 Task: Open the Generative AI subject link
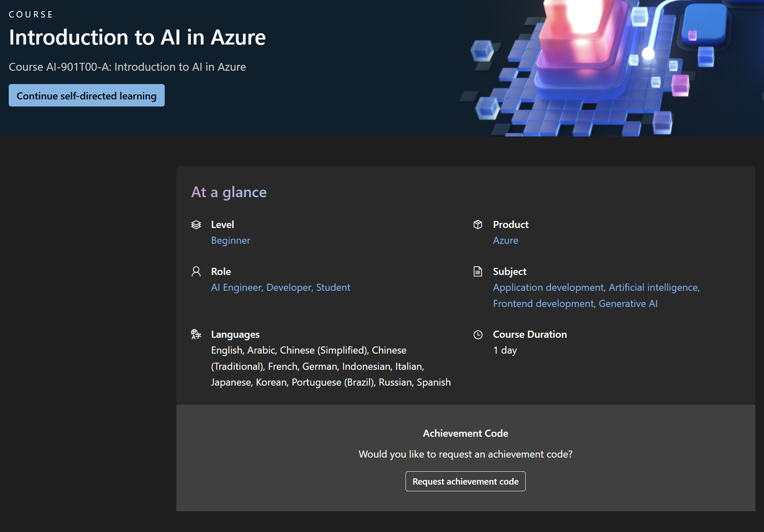pyautogui.click(x=628, y=304)
